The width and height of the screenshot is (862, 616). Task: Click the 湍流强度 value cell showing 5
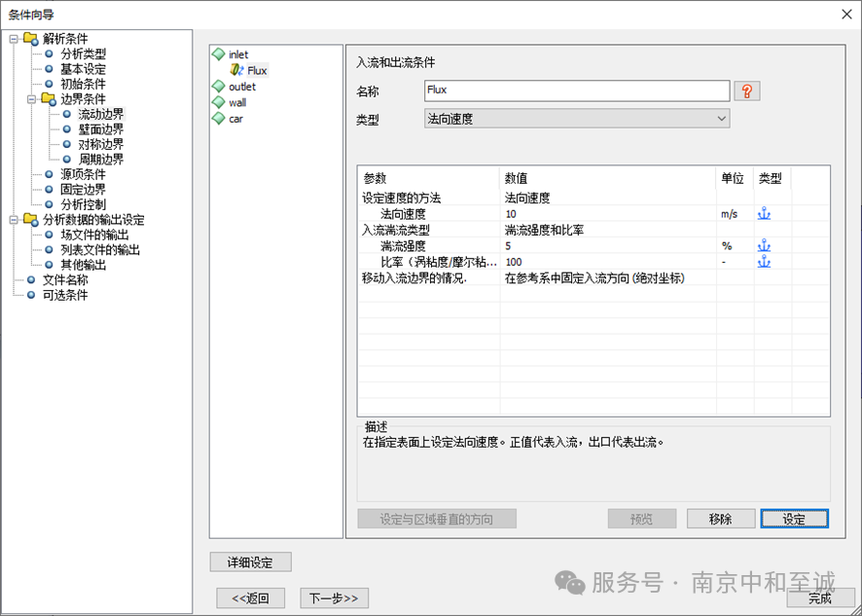pos(607,246)
